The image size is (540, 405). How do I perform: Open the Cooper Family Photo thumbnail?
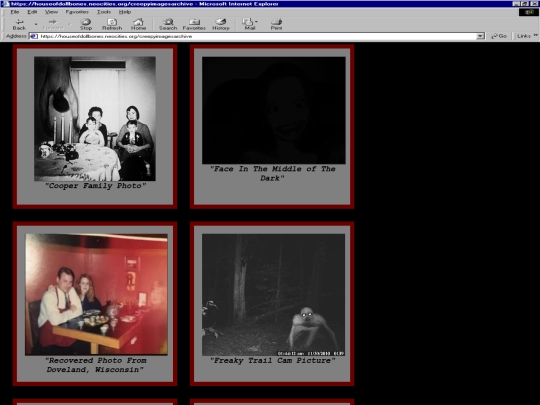click(95, 119)
